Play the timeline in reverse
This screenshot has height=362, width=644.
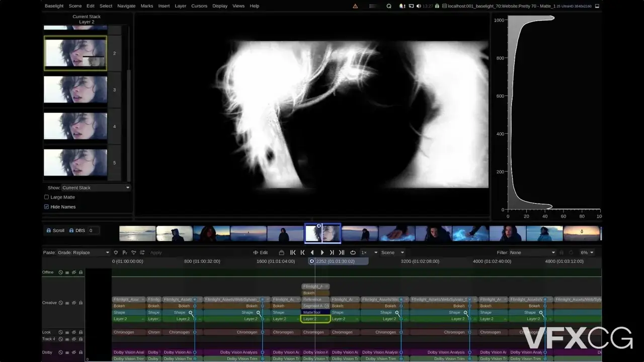312,252
